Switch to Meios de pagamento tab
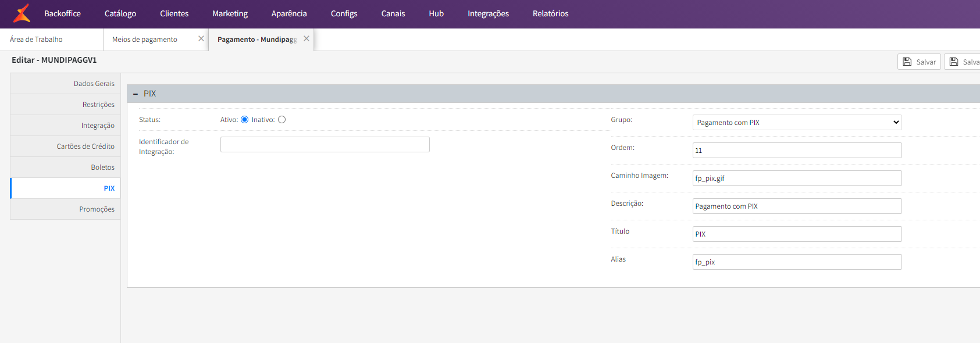Image resolution: width=980 pixels, height=343 pixels. 145,40
